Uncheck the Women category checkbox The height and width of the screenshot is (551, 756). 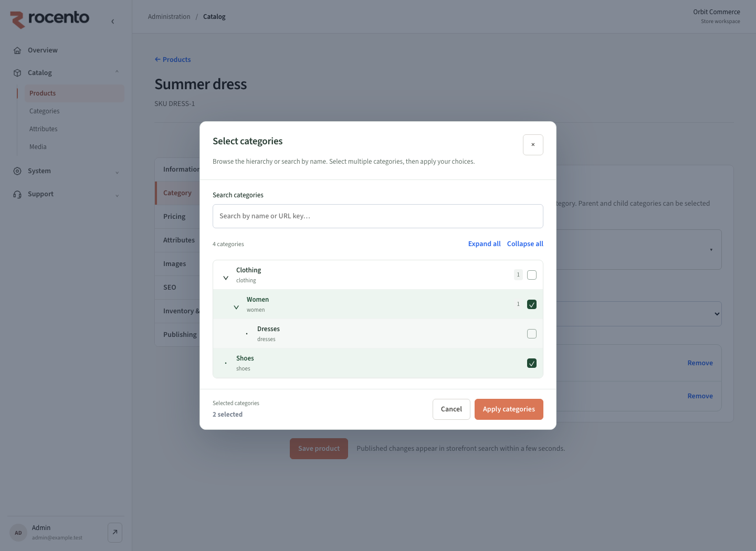[532, 304]
